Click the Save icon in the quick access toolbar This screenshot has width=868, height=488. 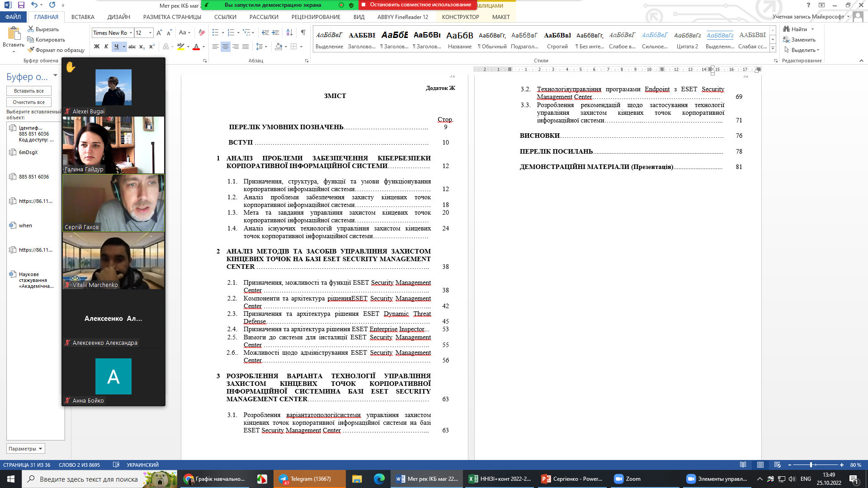pyautogui.click(x=21, y=5)
